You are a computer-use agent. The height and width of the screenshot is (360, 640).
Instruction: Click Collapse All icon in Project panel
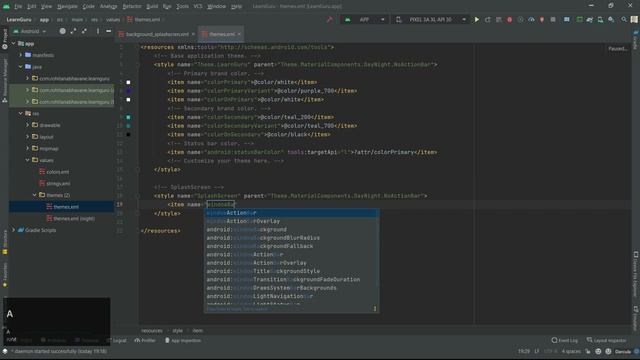click(x=84, y=31)
